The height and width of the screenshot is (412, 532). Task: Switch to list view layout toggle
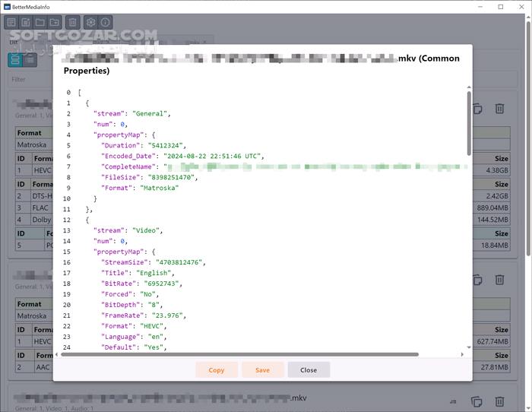click(x=30, y=60)
